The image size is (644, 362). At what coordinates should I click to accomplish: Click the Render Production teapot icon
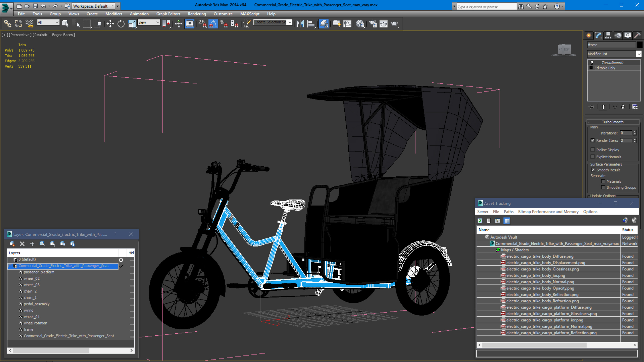pyautogui.click(x=394, y=24)
